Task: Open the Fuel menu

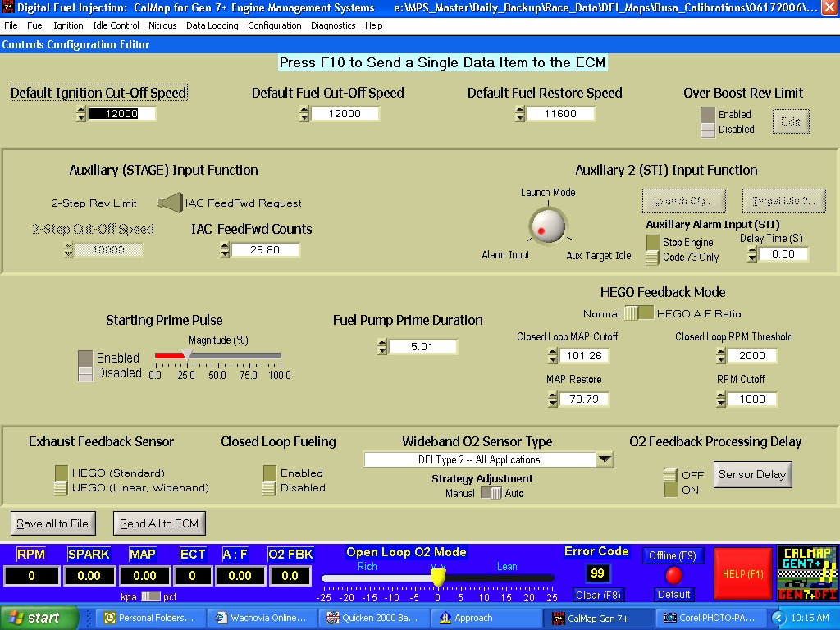Action: coord(35,25)
